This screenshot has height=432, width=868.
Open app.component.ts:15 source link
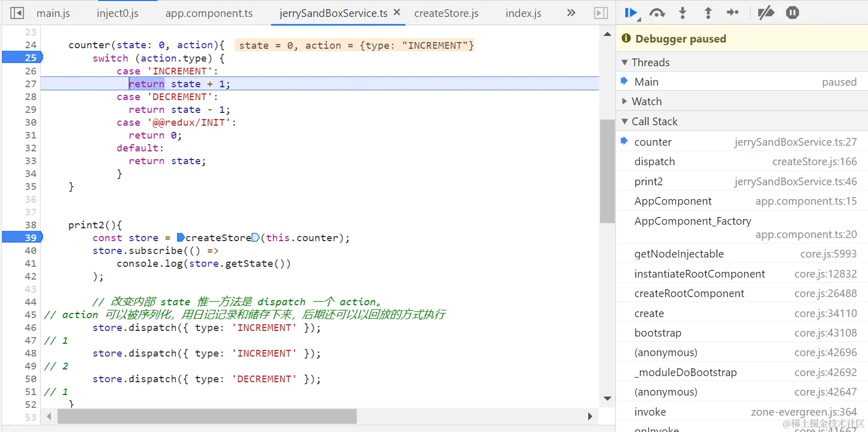pos(806,201)
